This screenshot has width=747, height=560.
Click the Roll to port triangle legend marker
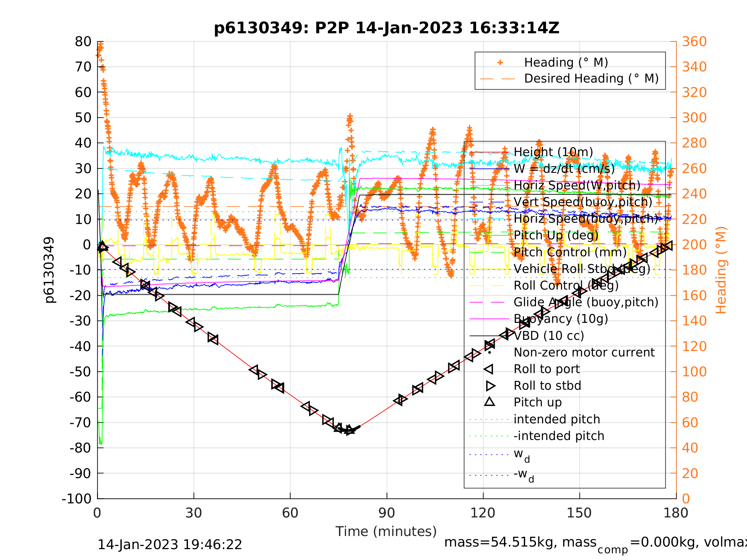[x=489, y=369]
